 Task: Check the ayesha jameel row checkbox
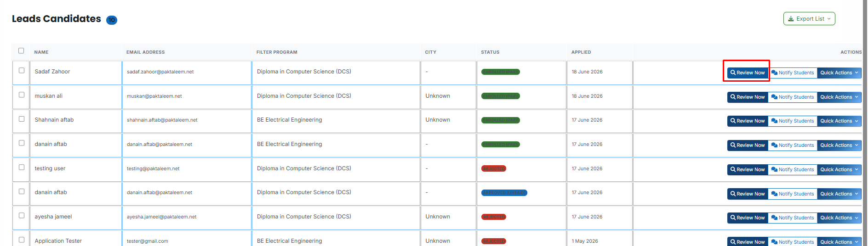22,216
